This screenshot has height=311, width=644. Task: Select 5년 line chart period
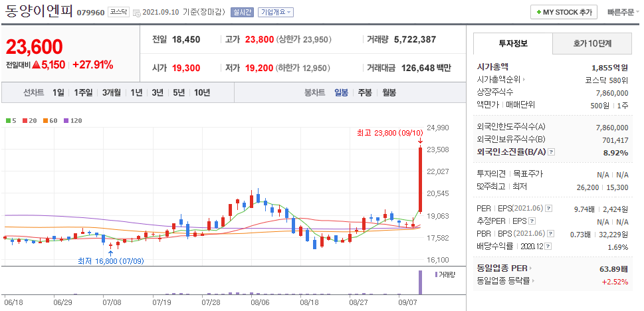pyautogui.click(x=179, y=92)
